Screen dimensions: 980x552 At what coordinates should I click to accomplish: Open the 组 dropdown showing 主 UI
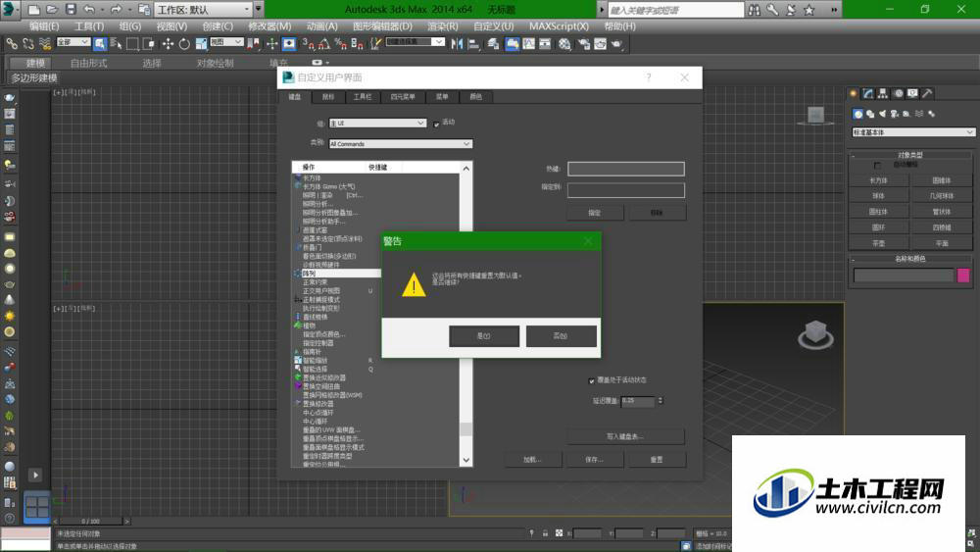[377, 124]
